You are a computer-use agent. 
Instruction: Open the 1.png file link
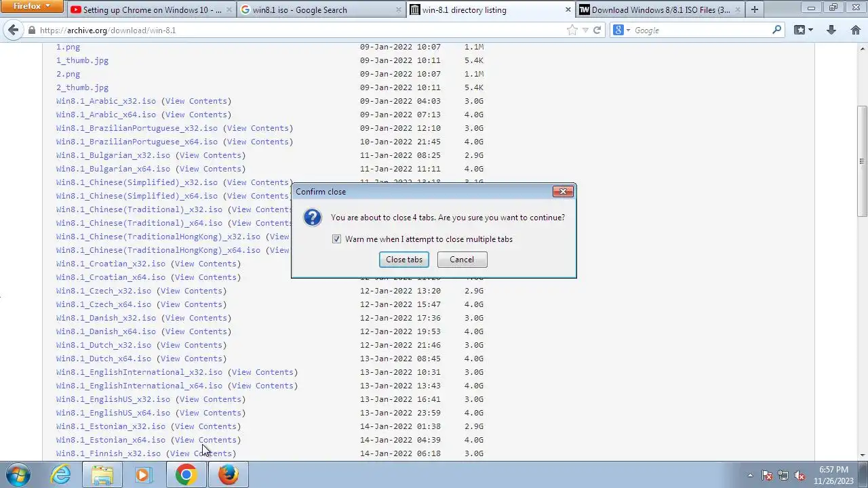tap(68, 47)
